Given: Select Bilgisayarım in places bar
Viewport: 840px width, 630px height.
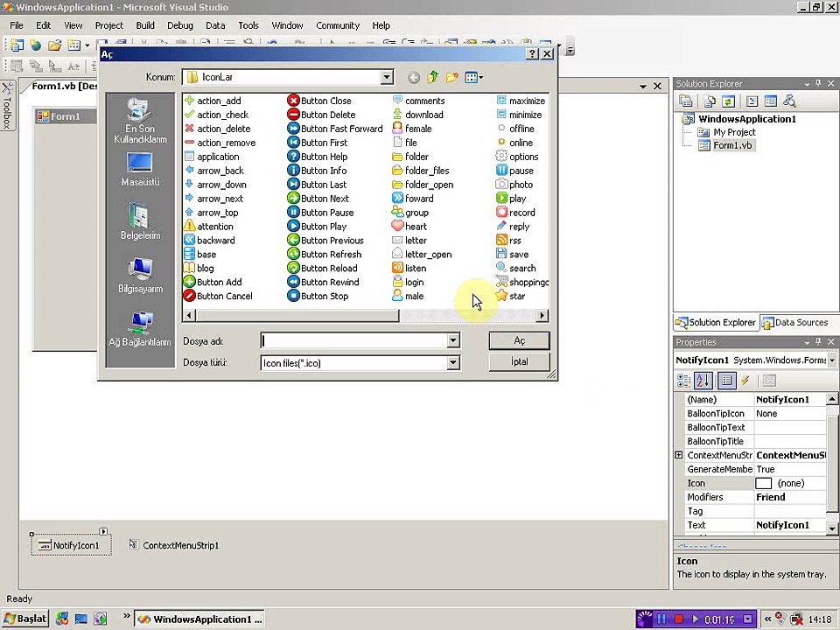Looking at the screenshot, I should tap(140, 276).
